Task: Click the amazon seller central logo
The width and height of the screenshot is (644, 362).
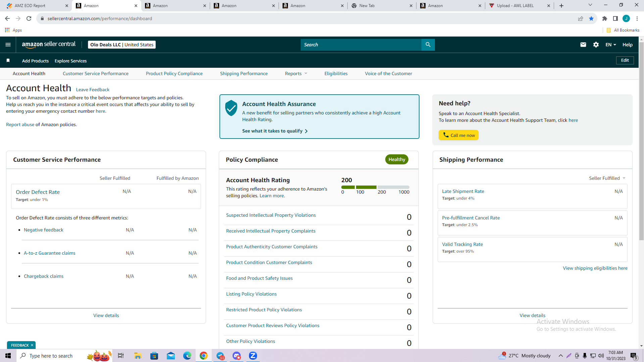Action: [49, 45]
